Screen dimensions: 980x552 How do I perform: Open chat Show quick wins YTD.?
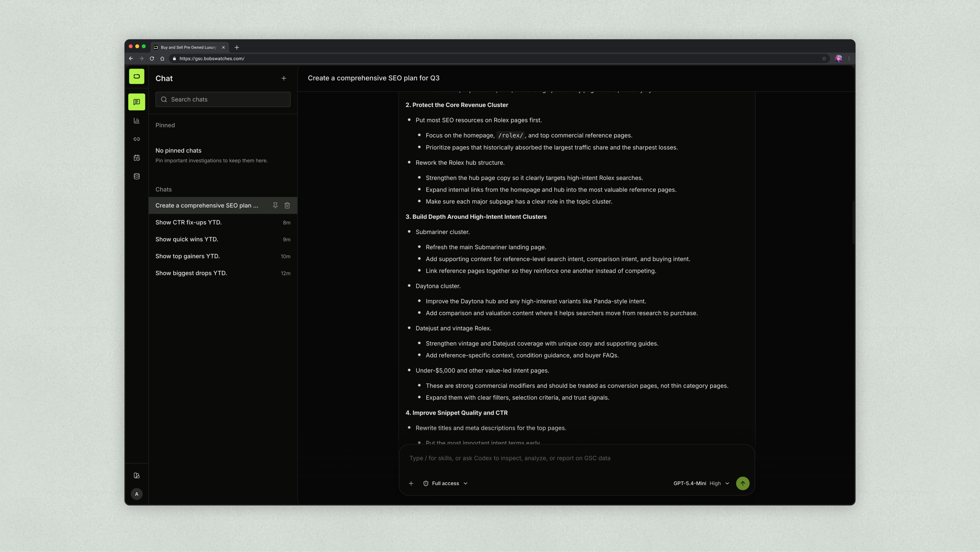click(x=223, y=239)
